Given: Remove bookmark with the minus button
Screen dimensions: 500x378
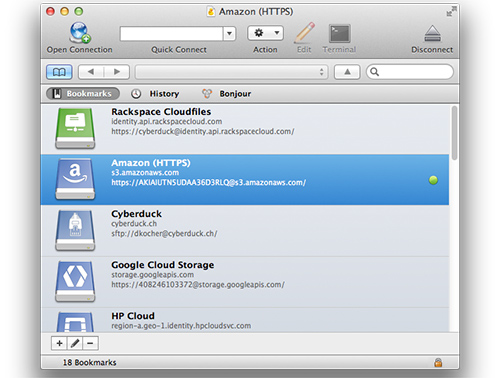Looking at the screenshot, I should pos(90,343).
